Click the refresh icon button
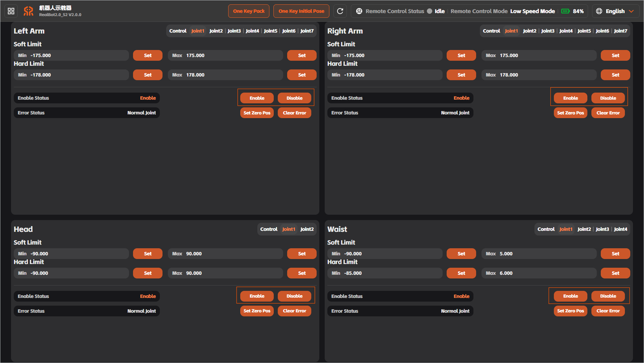This screenshot has height=363, width=644. 340,11
